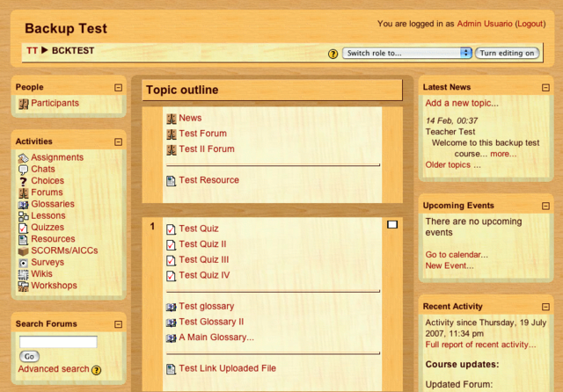Click the New Event link
The image size is (563, 392).
[450, 265]
